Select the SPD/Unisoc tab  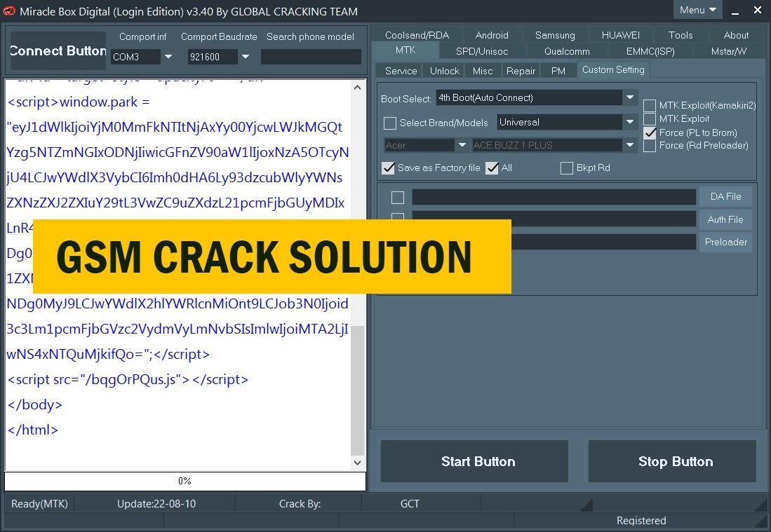pyautogui.click(x=482, y=51)
